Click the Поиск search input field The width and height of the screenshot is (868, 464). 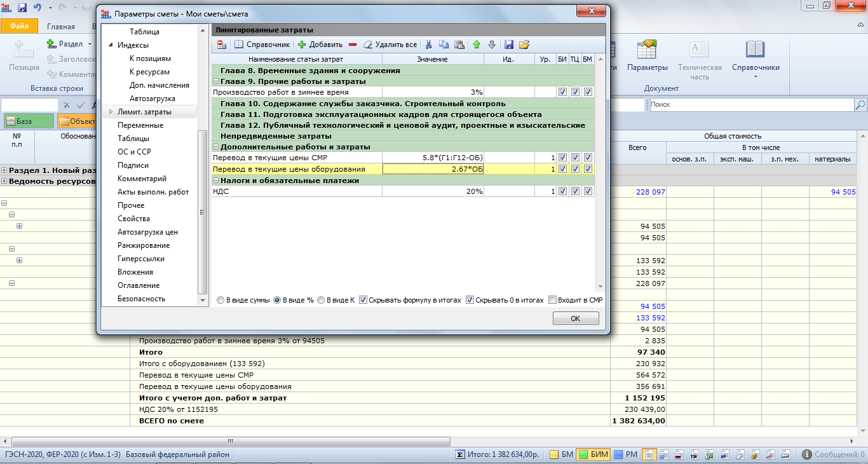750,104
